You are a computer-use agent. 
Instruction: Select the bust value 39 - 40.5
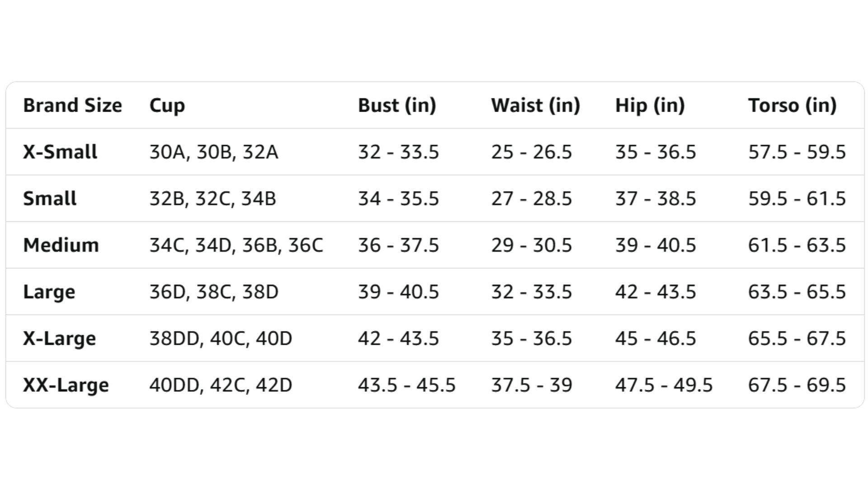tap(398, 291)
